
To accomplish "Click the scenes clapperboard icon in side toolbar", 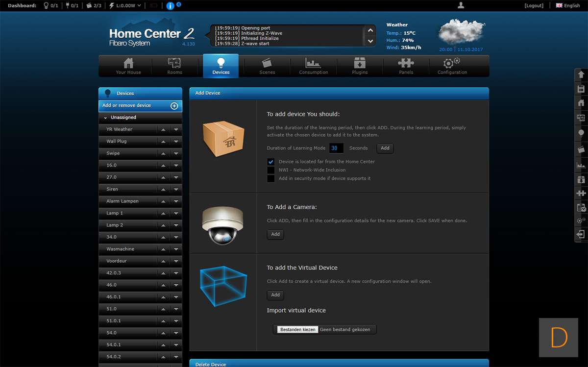I will pos(581,149).
